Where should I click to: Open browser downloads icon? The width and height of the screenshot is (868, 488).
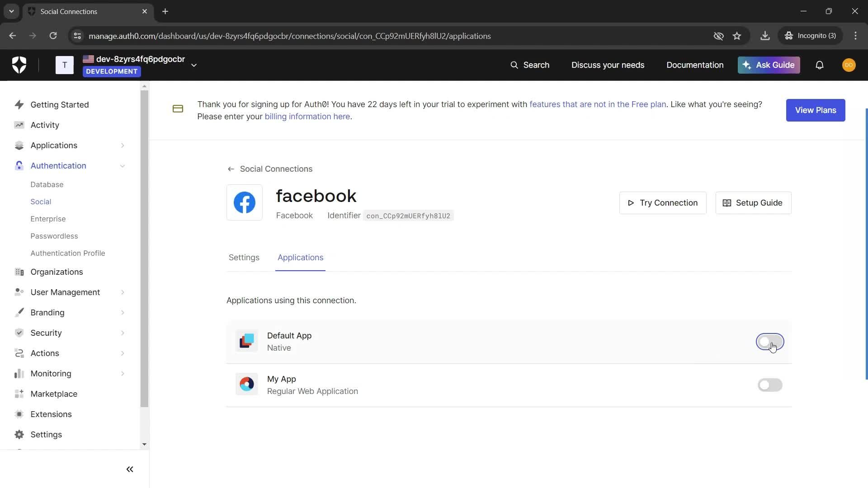[x=765, y=36]
